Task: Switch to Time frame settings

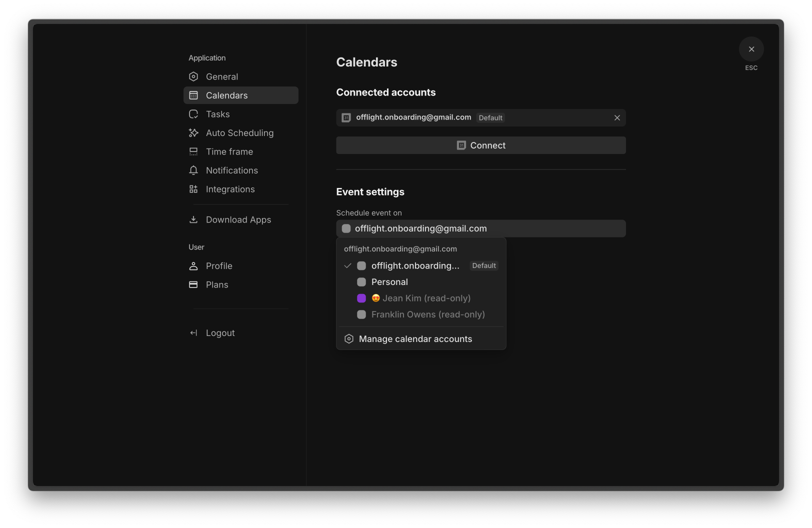Action: coord(241,151)
